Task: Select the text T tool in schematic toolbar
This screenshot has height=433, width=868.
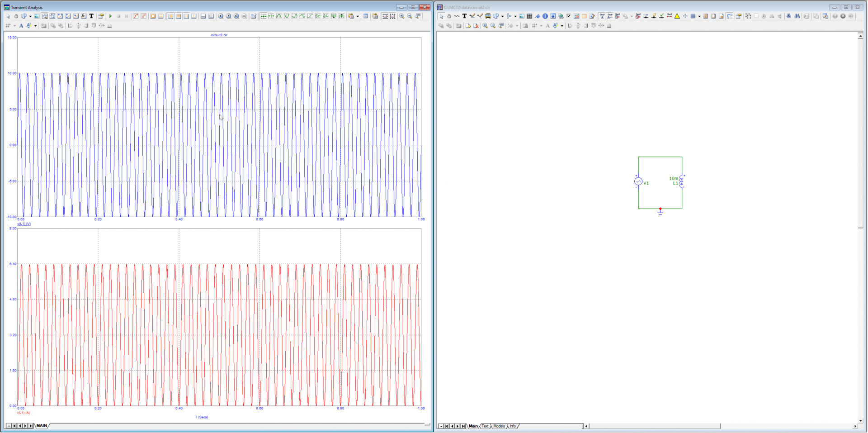Action: click(x=464, y=16)
